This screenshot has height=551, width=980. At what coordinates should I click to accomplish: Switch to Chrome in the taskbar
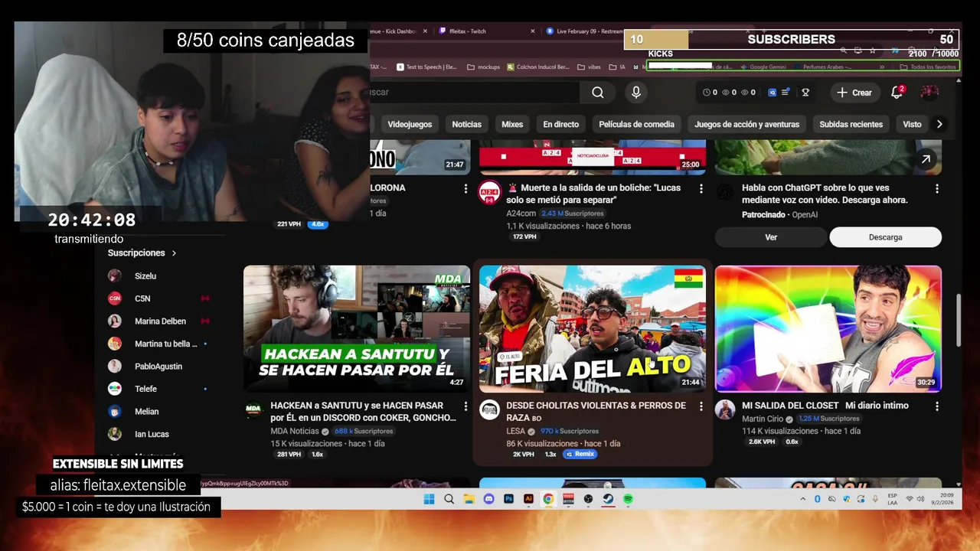click(x=548, y=499)
